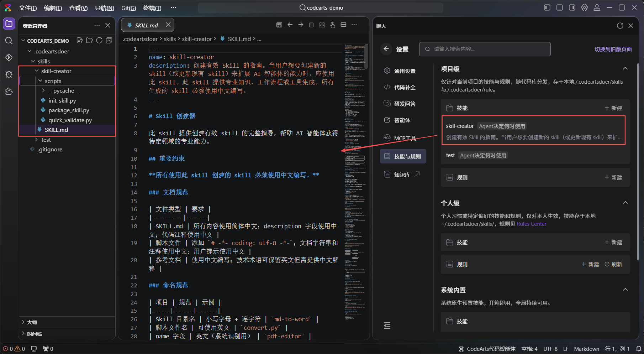Click the split editor icon
The width and height of the screenshot is (644, 354).
point(343,25)
